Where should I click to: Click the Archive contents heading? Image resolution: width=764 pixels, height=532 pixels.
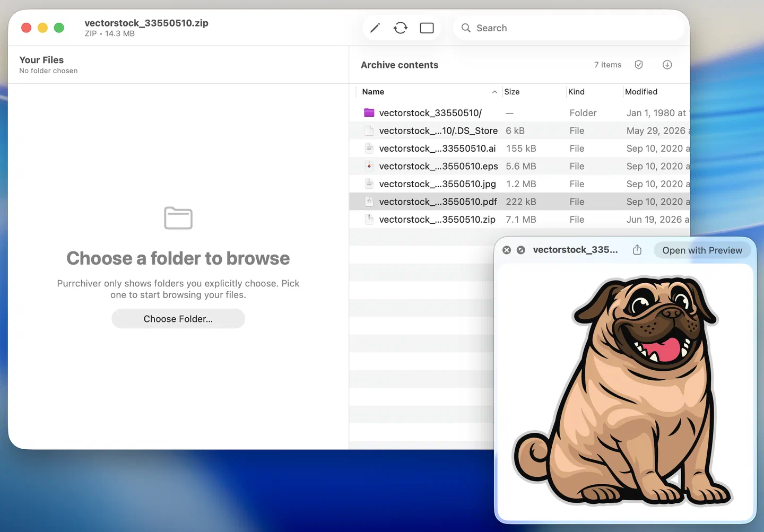click(400, 65)
